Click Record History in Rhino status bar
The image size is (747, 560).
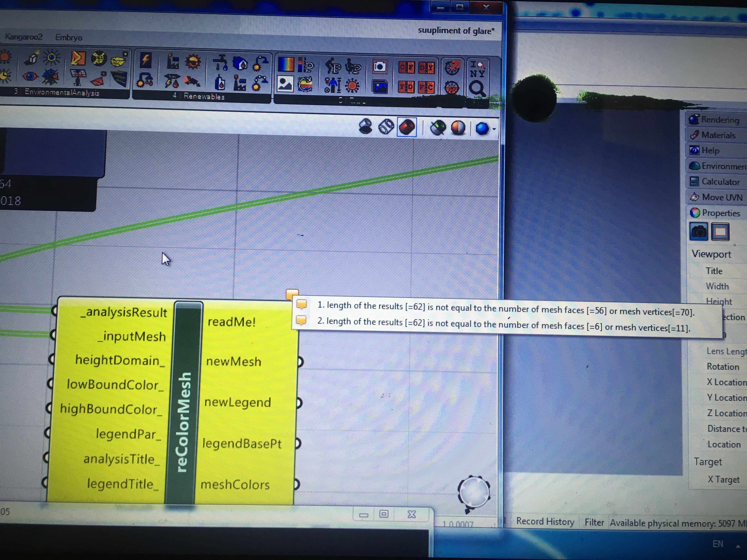pos(545,522)
